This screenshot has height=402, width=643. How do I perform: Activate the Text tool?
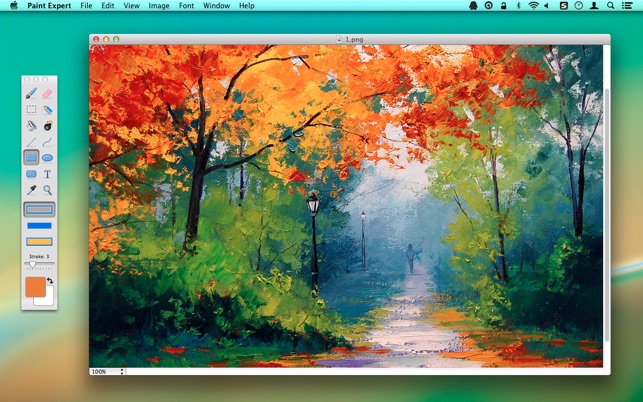tap(48, 174)
